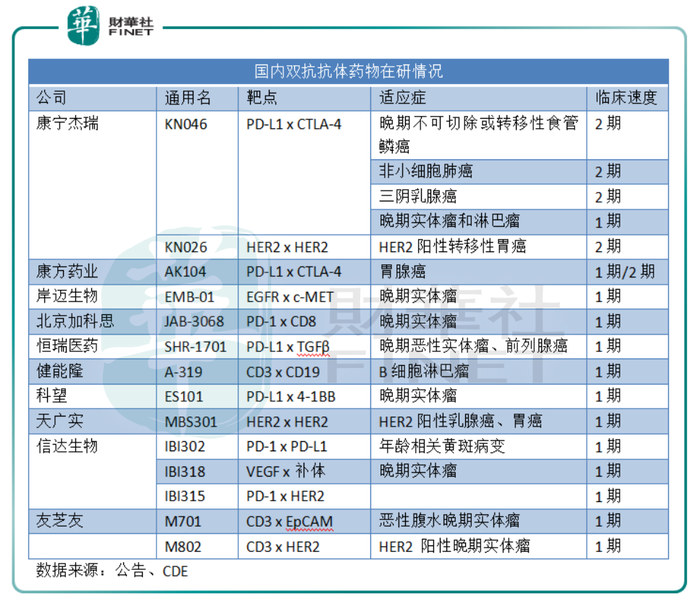700x599 pixels.
Task: Select company cell 康宁杰瑞
Action: 67,123
